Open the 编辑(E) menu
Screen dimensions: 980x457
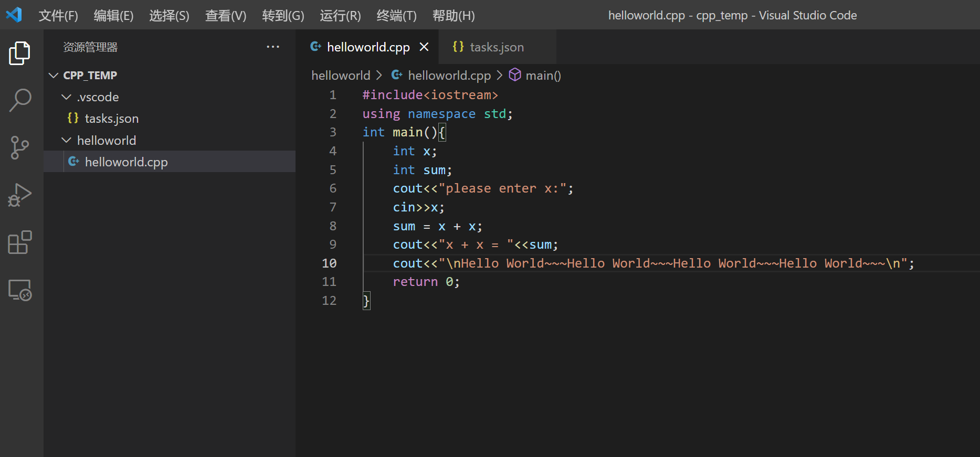(x=113, y=16)
